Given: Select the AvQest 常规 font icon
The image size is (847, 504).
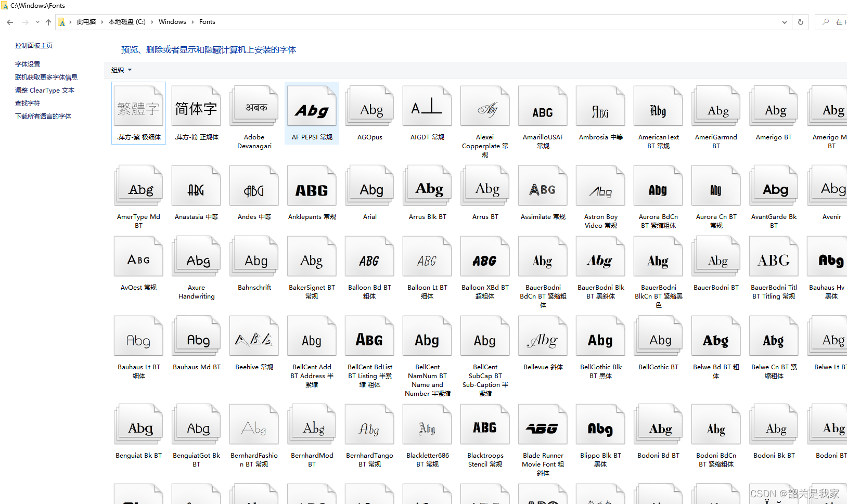Looking at the screenshot, I should (138, 256).
